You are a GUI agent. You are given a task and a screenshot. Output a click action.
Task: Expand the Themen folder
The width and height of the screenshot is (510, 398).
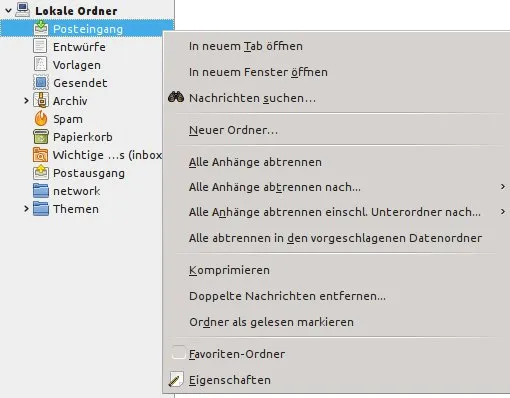click(26, 209)
